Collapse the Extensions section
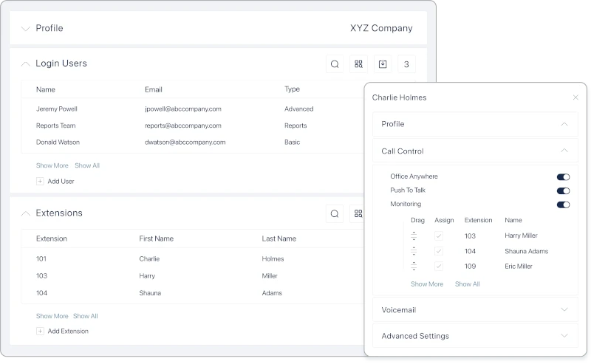The width and height of the screenshot is (591, 364). pyautogui.click(x=25, y=213)
